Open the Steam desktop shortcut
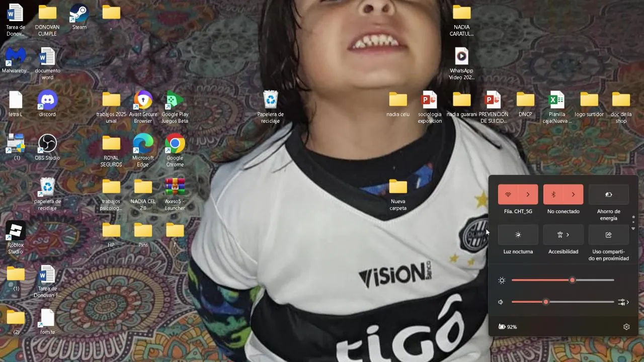Screen dimensions: 644x362 tap(79, 17)
